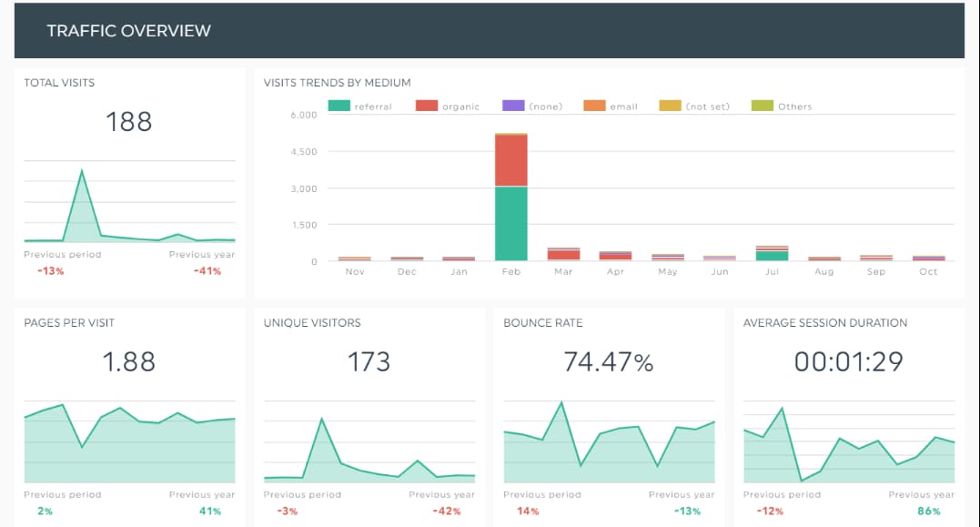Click the July bar in visits chart
The image size is (980, 527).
(772, 253)
